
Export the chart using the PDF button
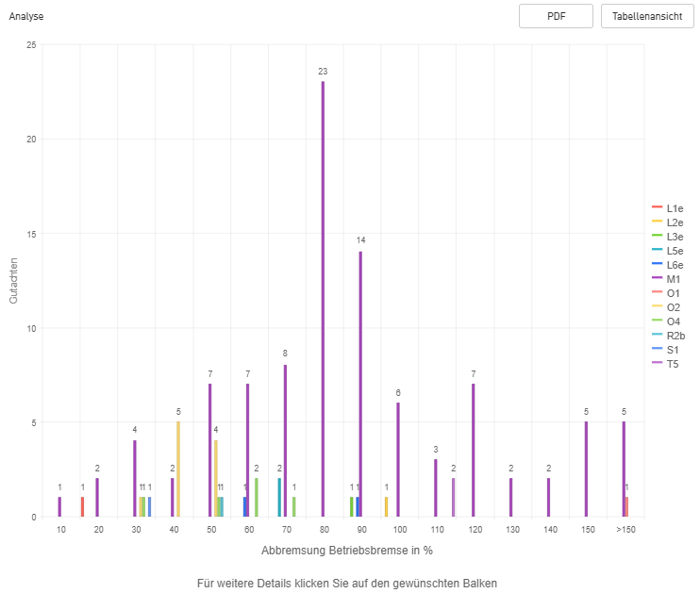[556, 16]
